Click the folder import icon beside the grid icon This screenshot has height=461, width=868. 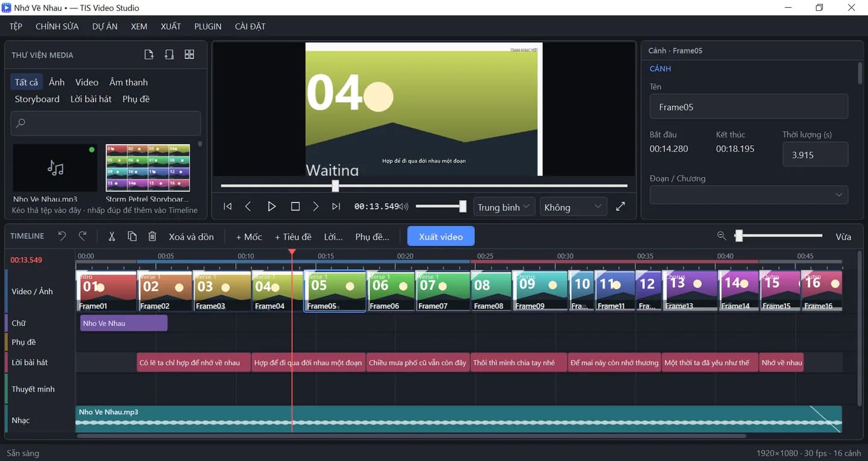point(169,55)
